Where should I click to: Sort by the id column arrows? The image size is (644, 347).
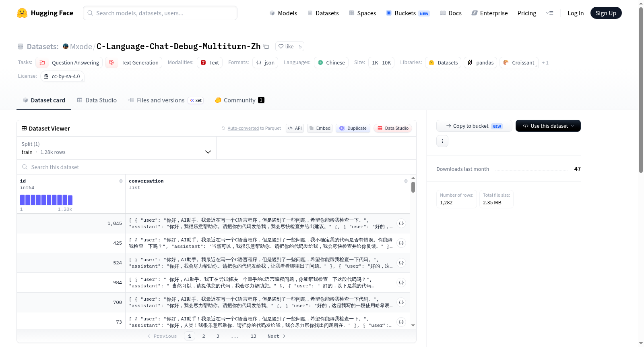click(x=121, y=181)
